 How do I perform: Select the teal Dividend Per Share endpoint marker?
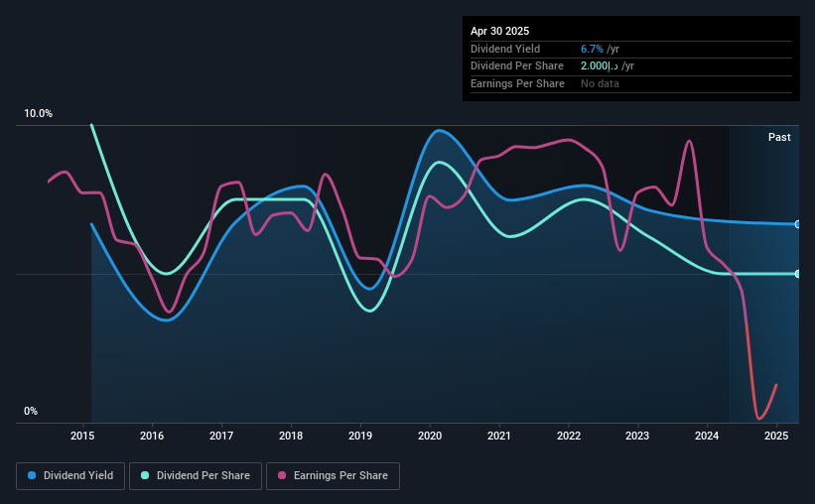click(797, 274)
